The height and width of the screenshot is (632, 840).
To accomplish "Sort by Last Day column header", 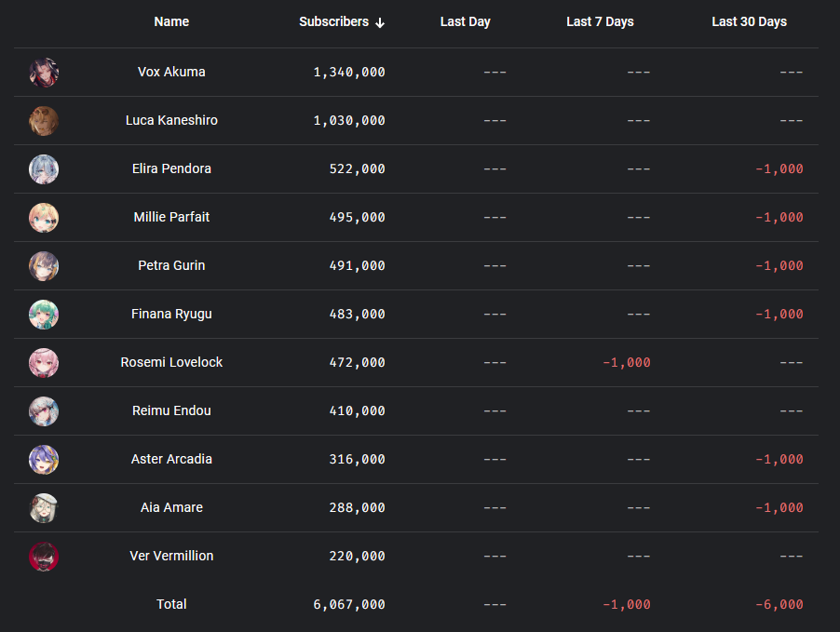I will click(465, 21).
